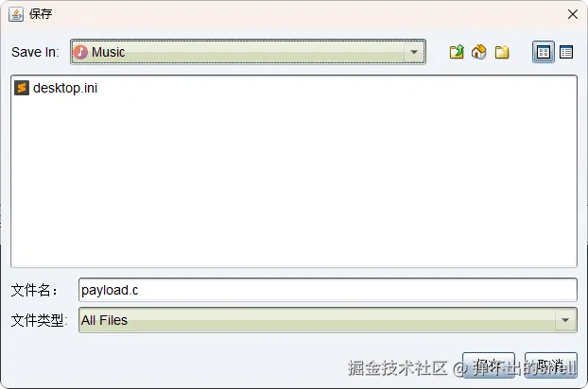Jump to the home folder

[x=479, y=52]
